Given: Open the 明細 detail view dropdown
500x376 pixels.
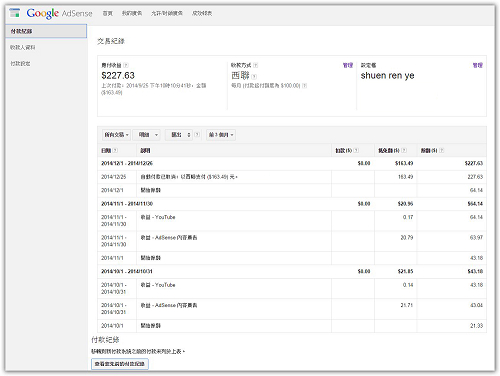Looking at the screenshot, I should click(147, 135).
